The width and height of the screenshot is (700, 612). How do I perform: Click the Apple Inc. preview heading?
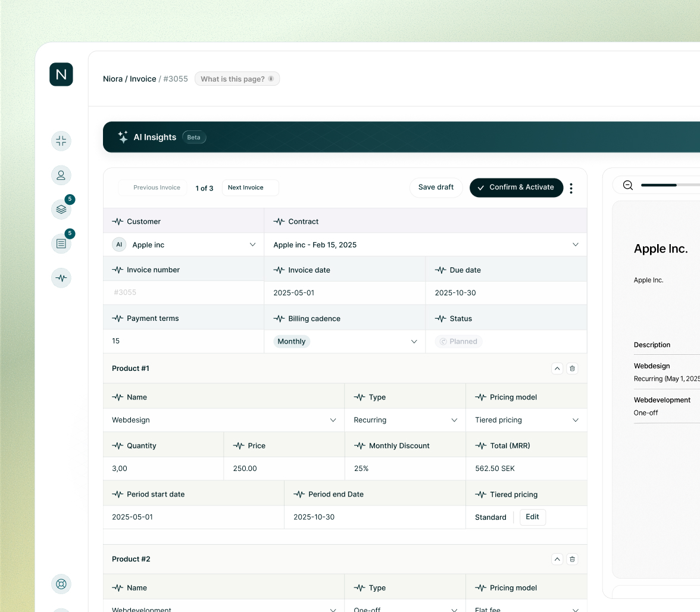[661, 249]
